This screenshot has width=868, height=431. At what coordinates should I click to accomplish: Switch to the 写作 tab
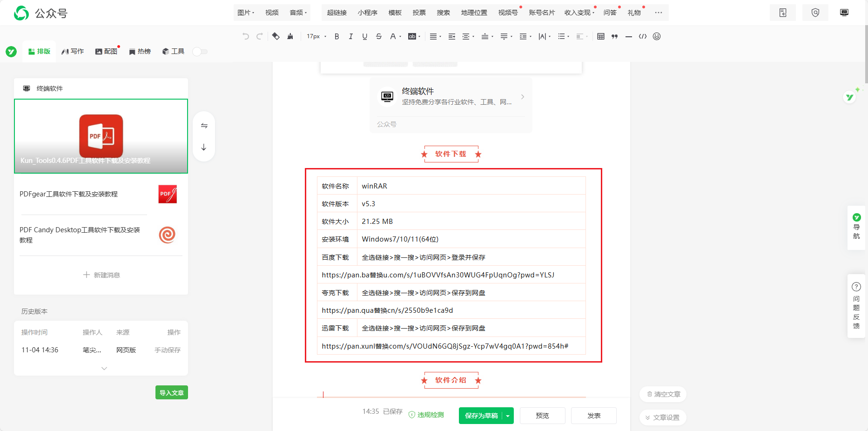(73, 52)
